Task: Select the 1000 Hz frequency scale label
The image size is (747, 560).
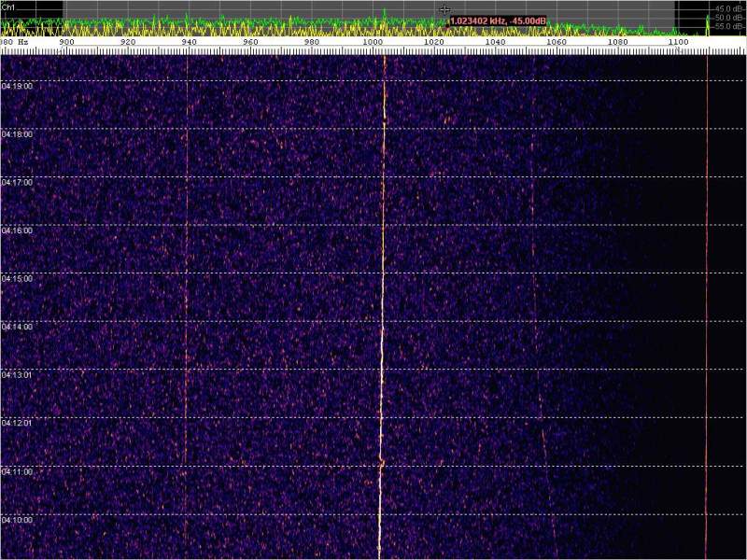Action: coord(373,42)
